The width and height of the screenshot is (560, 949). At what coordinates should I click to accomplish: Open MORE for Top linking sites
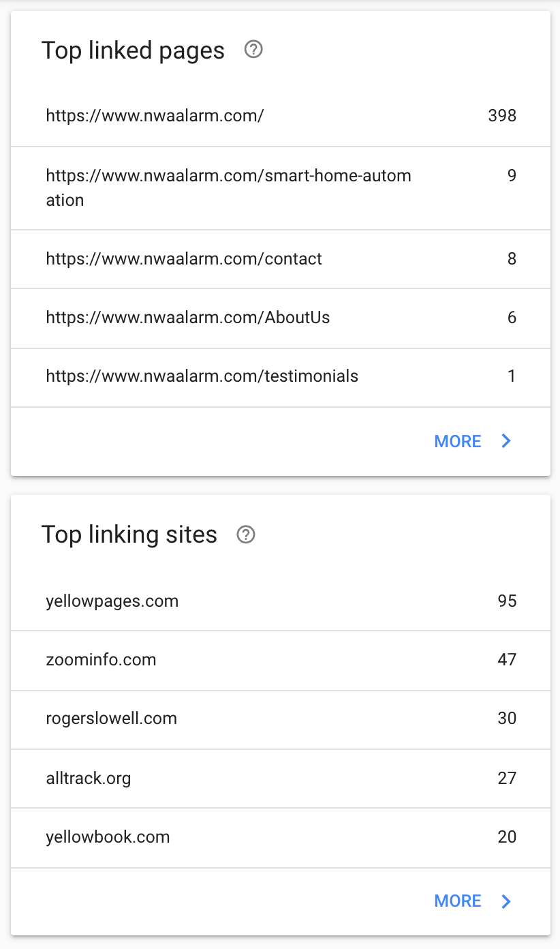(458, 901)
